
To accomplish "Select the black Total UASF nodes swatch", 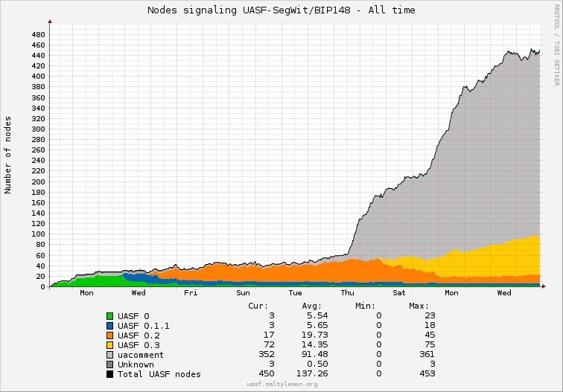I will pyautogui.click(x=110, y=374).
